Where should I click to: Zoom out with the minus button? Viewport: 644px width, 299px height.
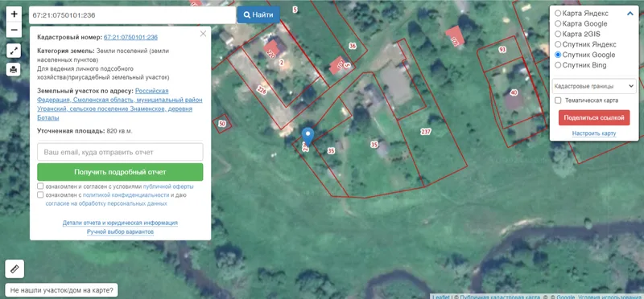(x=14, y=30)
